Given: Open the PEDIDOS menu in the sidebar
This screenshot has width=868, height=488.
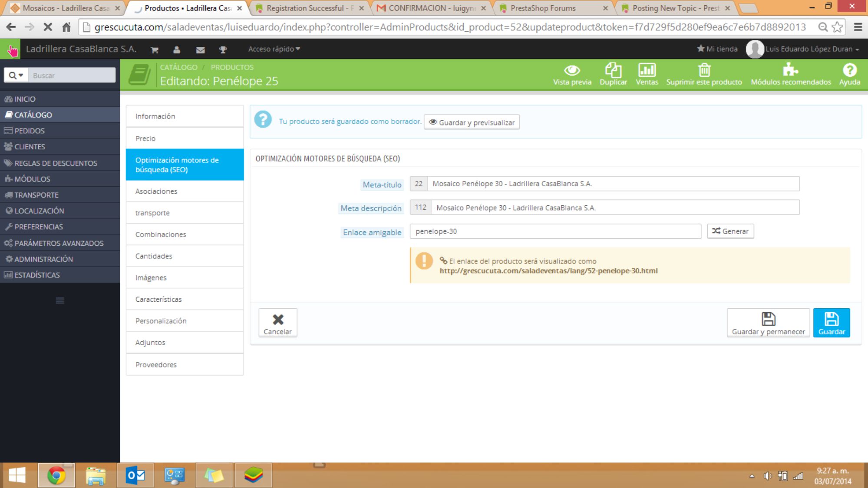Looking at the screenshot, I should [x=30, y=131].
